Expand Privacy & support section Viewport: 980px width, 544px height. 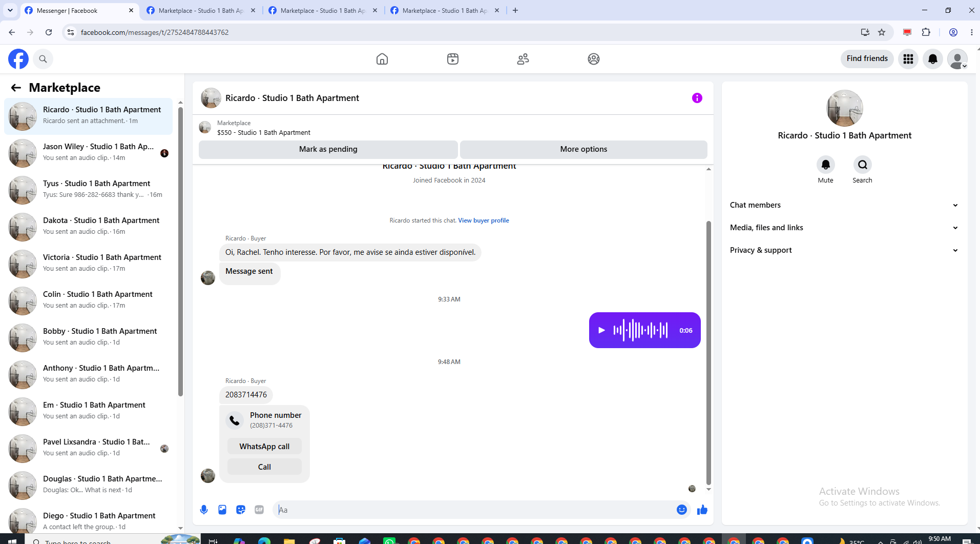(844, 250)
